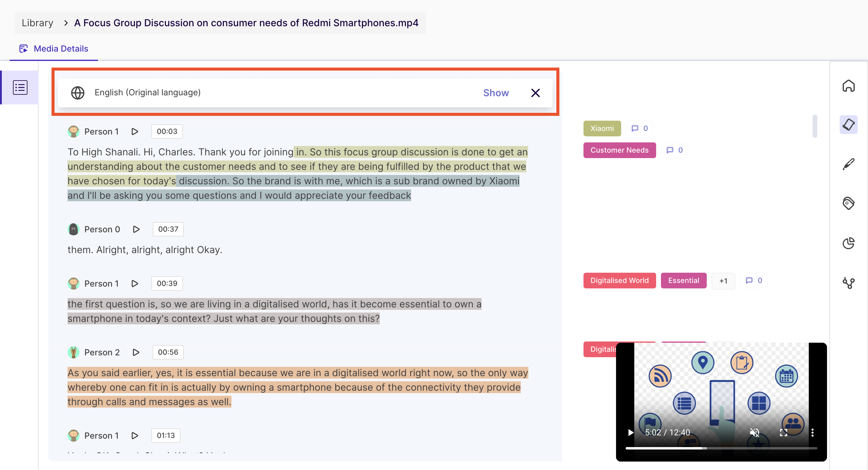Play Person 2 segment at 00:56
This screenshot has width=868, height=470.
pyautogui.click(x=136, y=352)
